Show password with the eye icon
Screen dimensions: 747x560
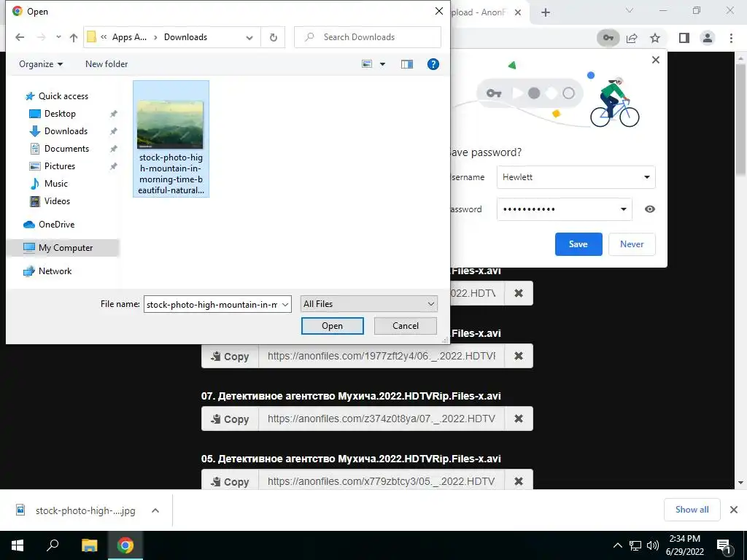pyautogui.click(x=649, y=209)
